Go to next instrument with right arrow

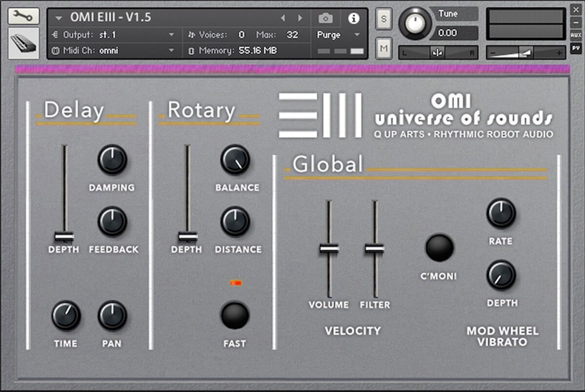tap(300, 18)
